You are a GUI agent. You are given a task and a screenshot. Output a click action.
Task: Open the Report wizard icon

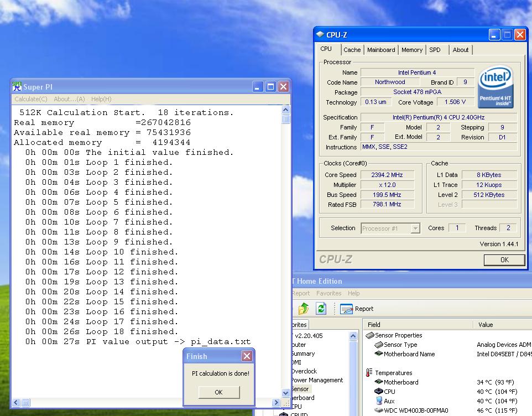click(x=347, y=309)
